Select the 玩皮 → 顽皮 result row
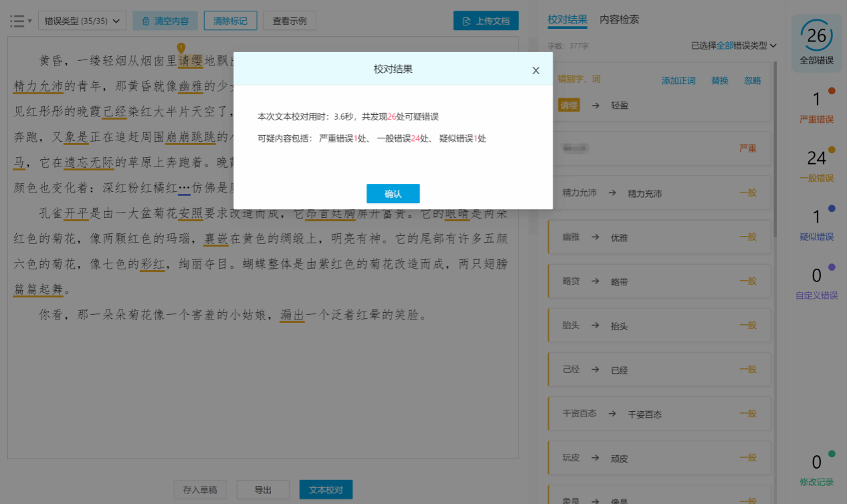Screen dimensions: 847x504 (659, 458)
